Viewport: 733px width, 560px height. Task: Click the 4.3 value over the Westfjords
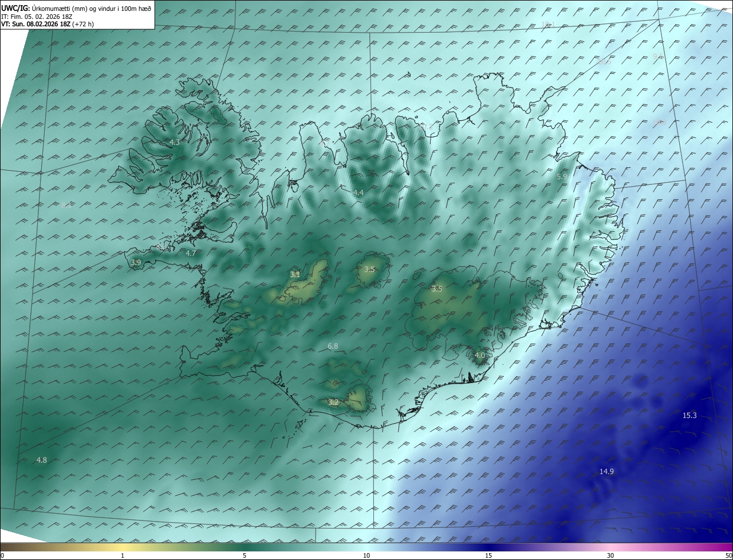pyautogui.click(x=175, y=142)
